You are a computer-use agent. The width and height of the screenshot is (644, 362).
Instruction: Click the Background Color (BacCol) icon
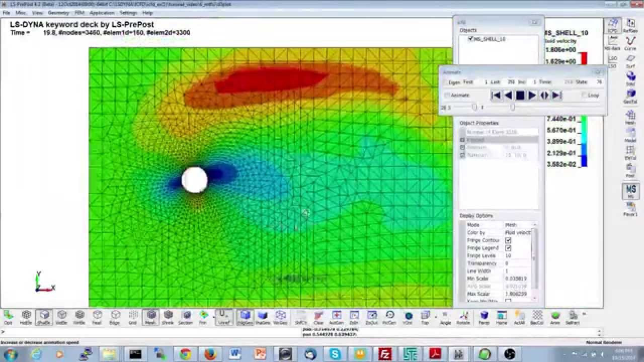click(x=537, y=316)
